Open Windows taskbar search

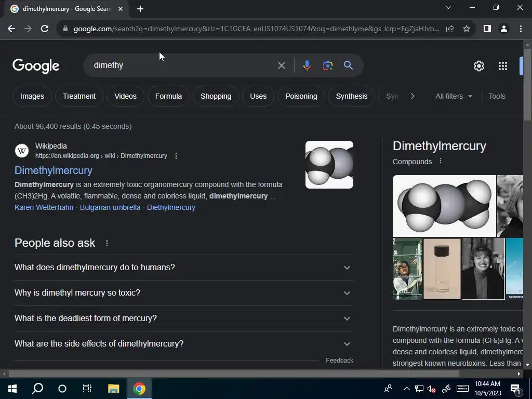click(x=37, y=389)
